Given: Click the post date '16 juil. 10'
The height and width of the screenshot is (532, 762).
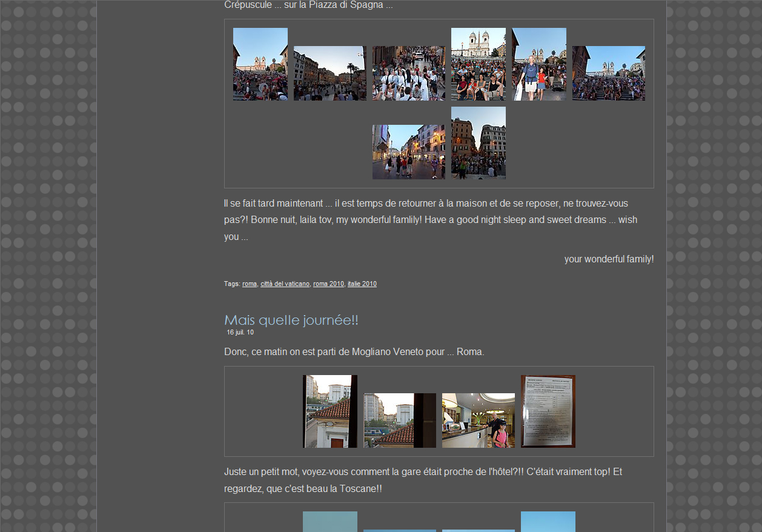Looking at the screenshot, I should click(x=240, y=332).
